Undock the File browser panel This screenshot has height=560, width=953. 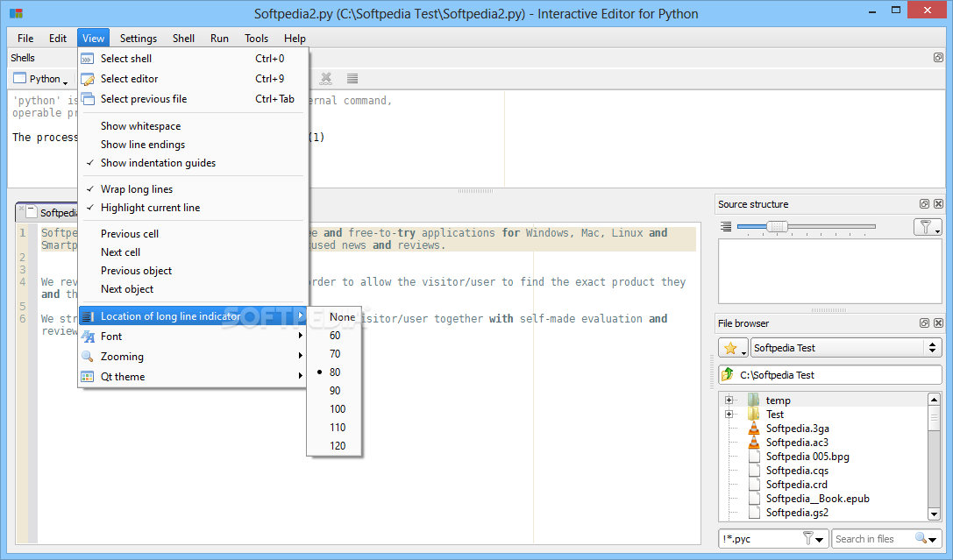tap(924, 323)
